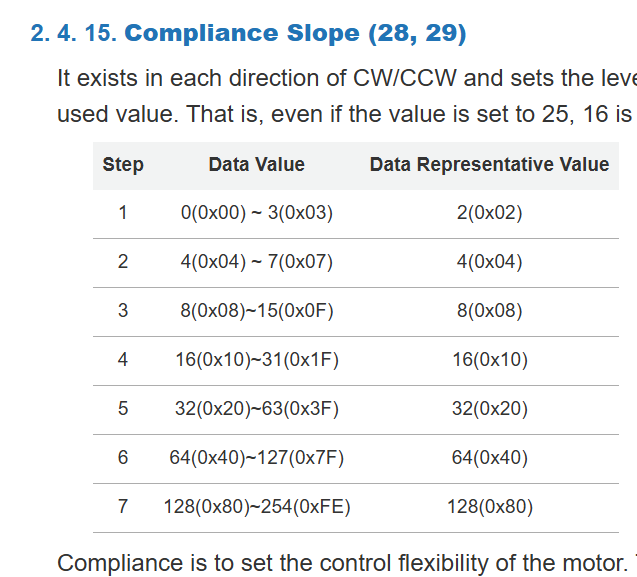Click the 64(0x40)~127(0x7F) data value cell

[256, 458]
